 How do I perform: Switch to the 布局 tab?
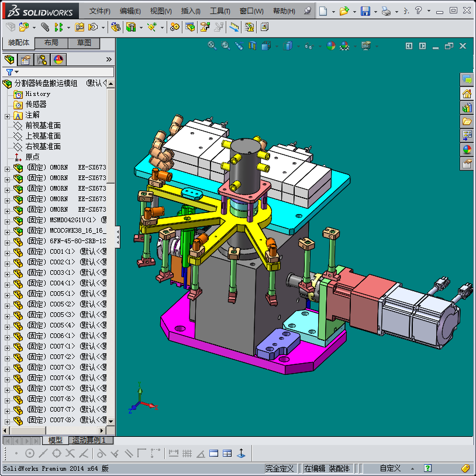click(51, 43)
